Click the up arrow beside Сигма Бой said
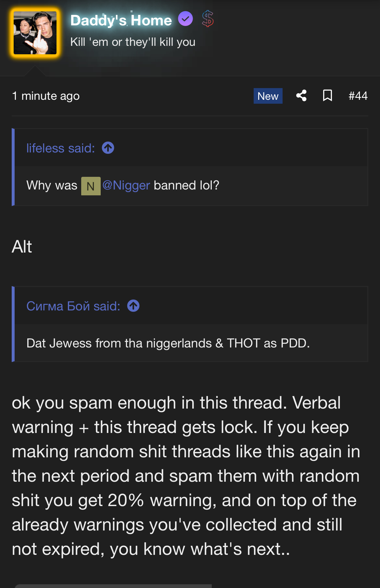 133,306
